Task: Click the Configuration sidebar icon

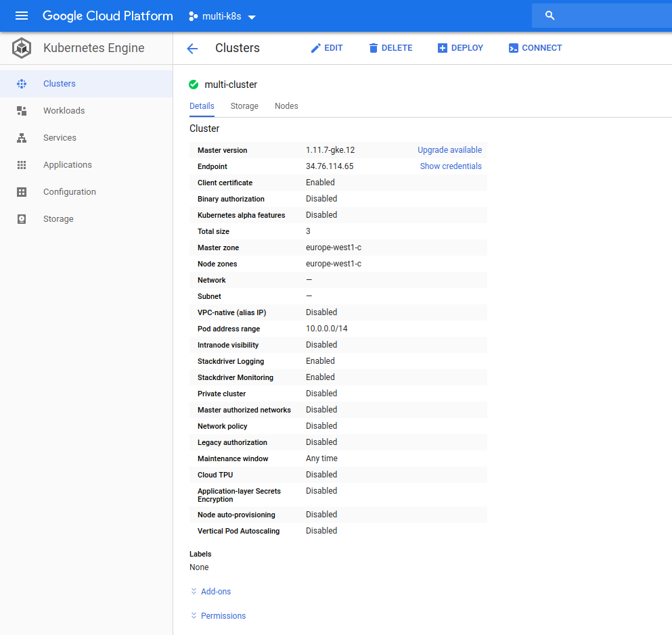Action: tap(22, 192)
